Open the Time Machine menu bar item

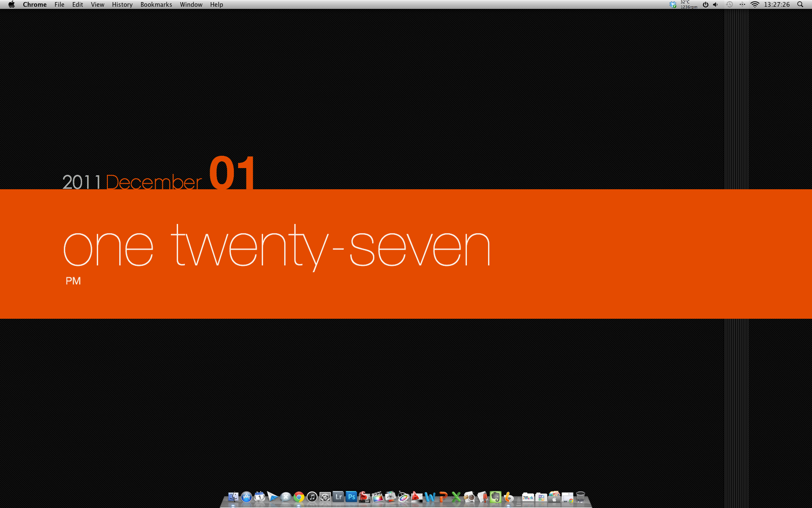730,5
